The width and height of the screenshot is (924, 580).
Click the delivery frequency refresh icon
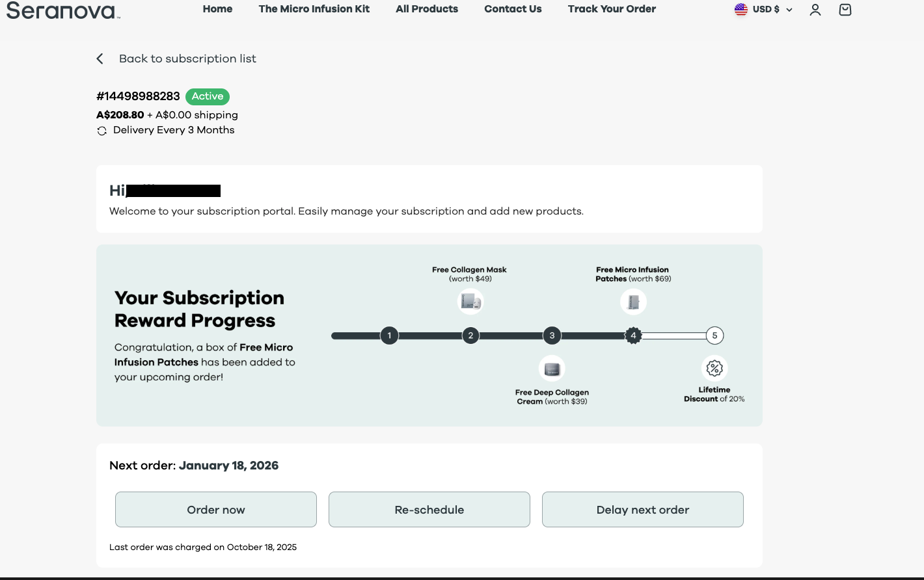[102, 131]
